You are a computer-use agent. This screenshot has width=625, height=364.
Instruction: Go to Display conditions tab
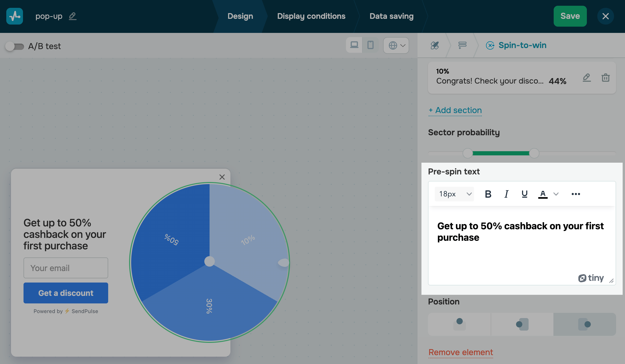pyautogui.click(x=311, y=16)
